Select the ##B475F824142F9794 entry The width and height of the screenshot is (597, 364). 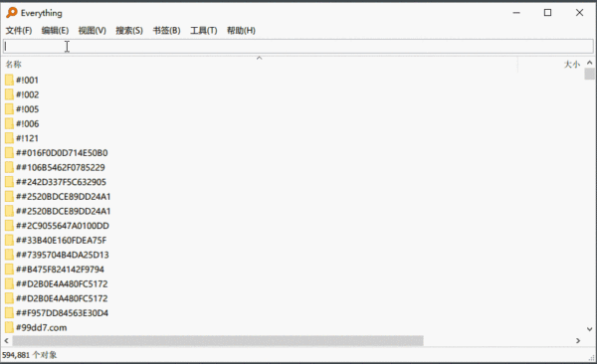pyautogui.click(x=60, y=270)
